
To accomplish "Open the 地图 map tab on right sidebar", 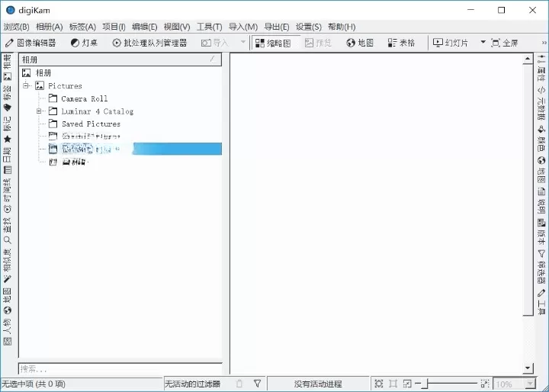I will coord(541,169).
